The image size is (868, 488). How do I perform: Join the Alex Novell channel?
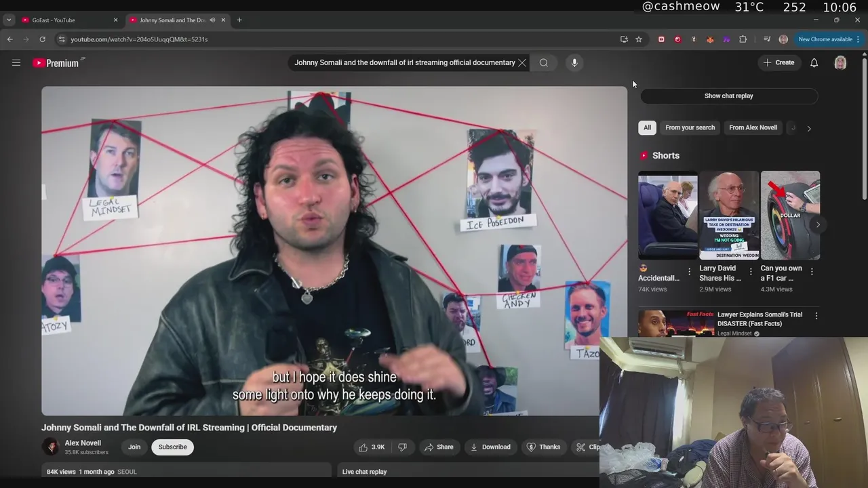[134, 447]
